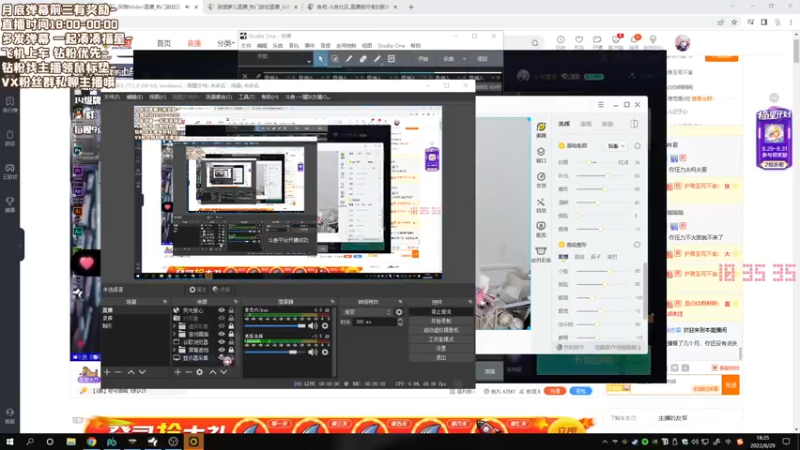The image size is (800, 450).
Task: Open 美颜 panel in beauty app sidebar
Action: (541, 130)
